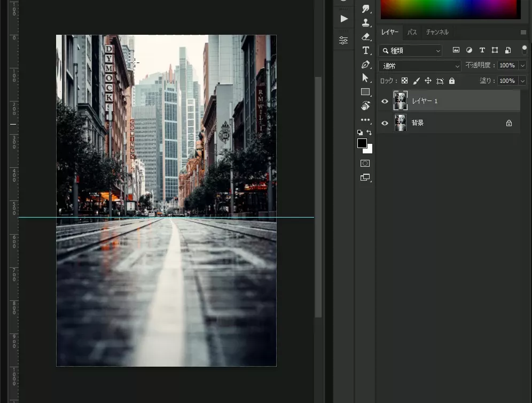Open the 種類 layer filter dropdown

(x=410, y=51)
